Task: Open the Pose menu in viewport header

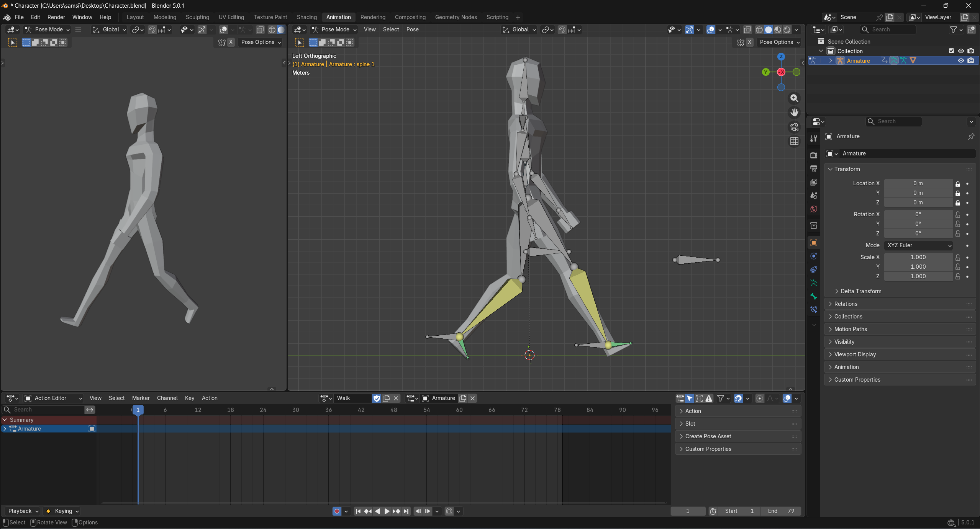Action: click(412, 29)
